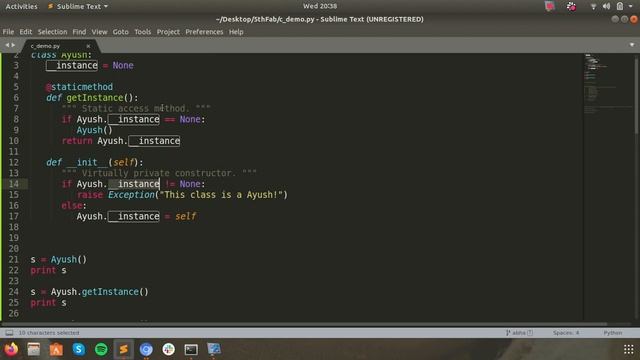This screenshot has width=640, height=360.
Task: Click 'self' value on line 17
Action: coord(186,216)
